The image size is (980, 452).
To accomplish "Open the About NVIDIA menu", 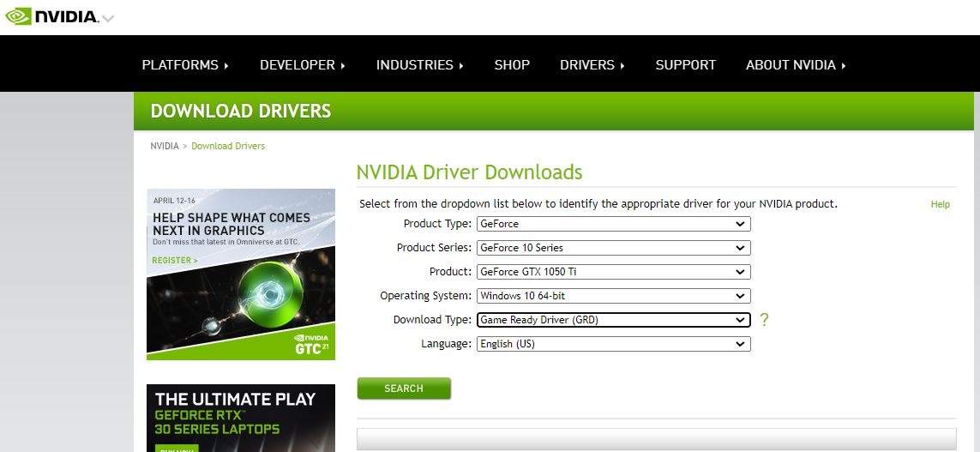I will [x=796, y=65].
